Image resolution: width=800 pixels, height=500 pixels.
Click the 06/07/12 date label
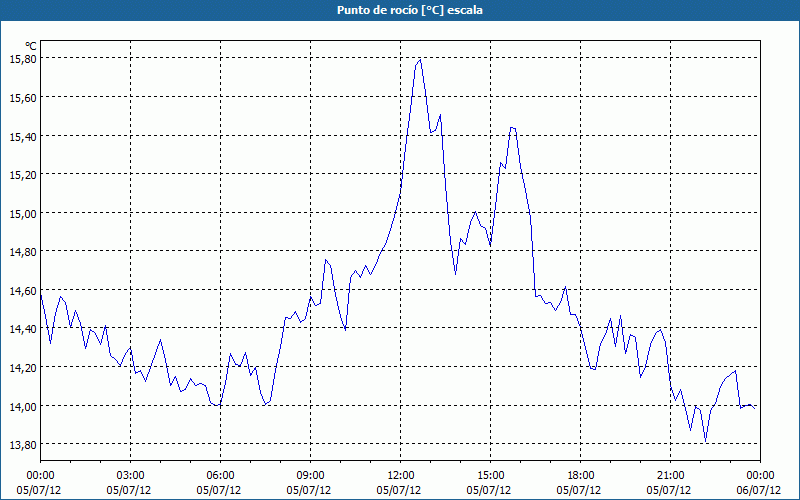759,490
